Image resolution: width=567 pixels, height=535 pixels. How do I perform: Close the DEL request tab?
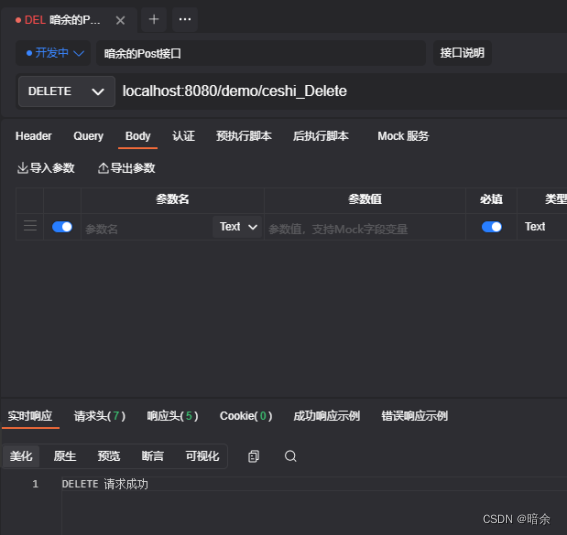[120, 20]
